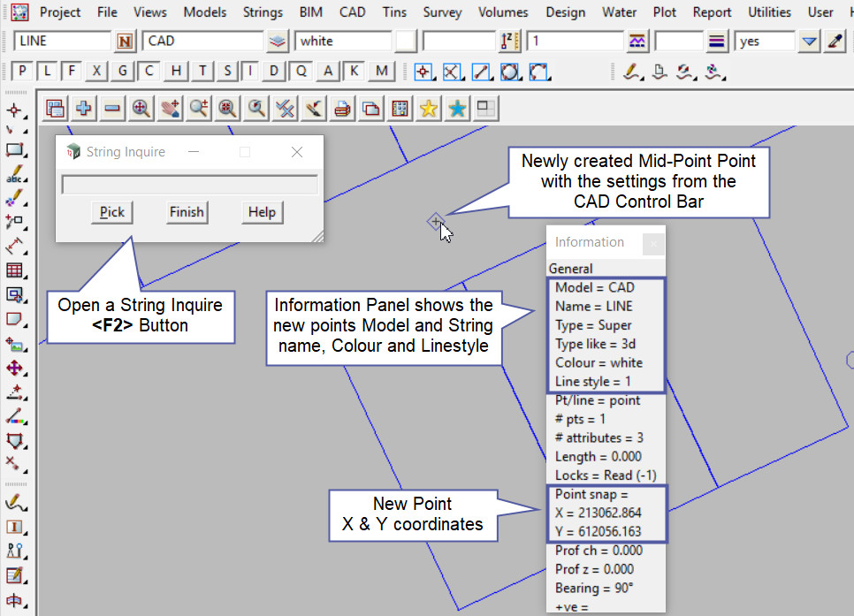Click the white colour swatch box
The image size is (854, 616).
click(x=405, y=42)
